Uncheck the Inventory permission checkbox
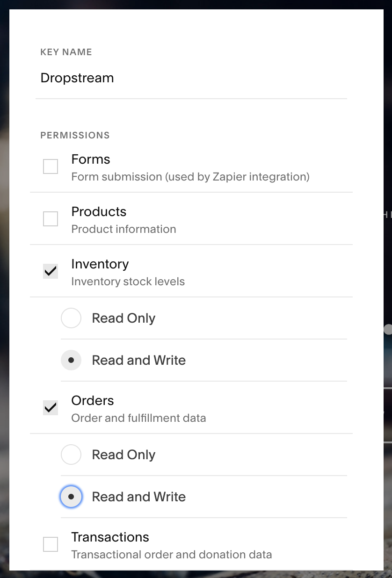The height and width of the screenshot is (578, 392). pyautogui.click(x=51, y=271)
